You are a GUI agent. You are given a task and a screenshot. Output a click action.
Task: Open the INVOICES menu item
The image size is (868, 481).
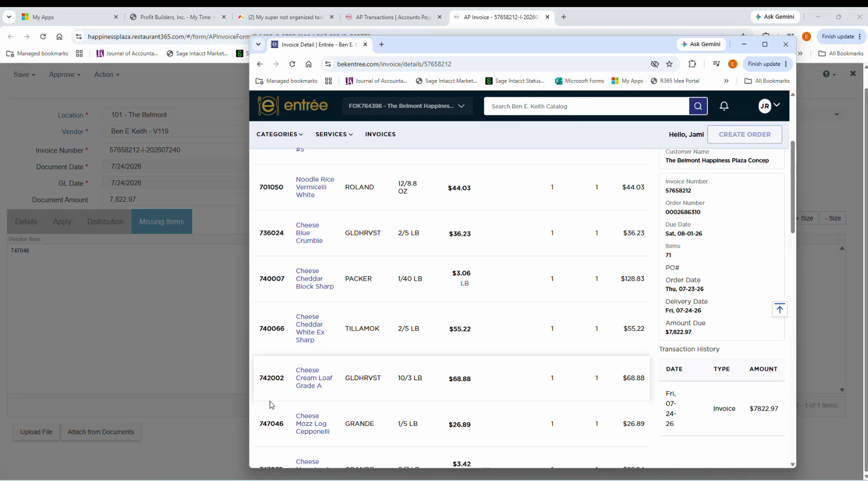[x=380, y=134]
